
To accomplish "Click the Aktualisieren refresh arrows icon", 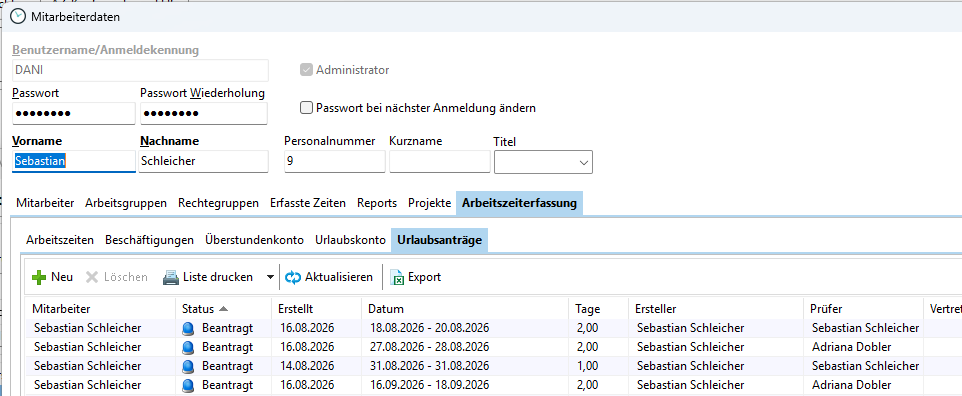I will pos(293,278).
